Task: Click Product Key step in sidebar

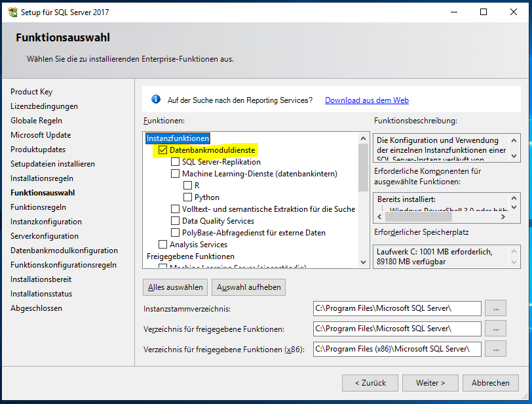Action: [x=31, y=92]
